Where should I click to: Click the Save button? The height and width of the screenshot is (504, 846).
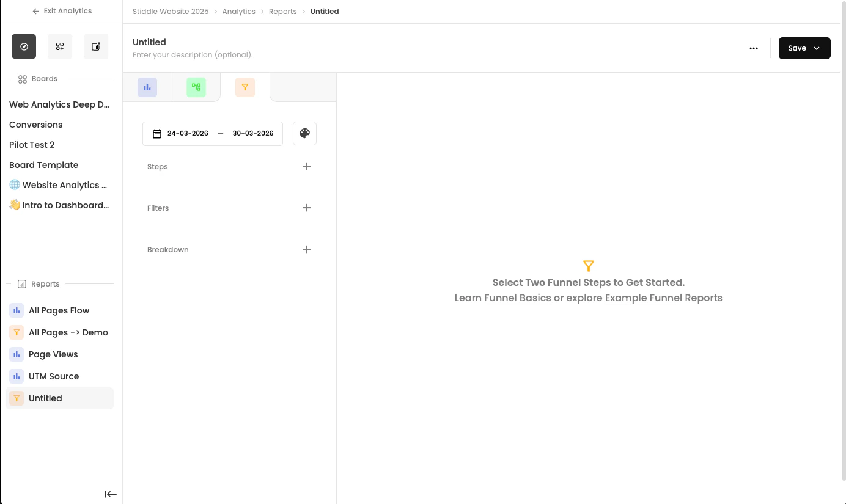804,48
